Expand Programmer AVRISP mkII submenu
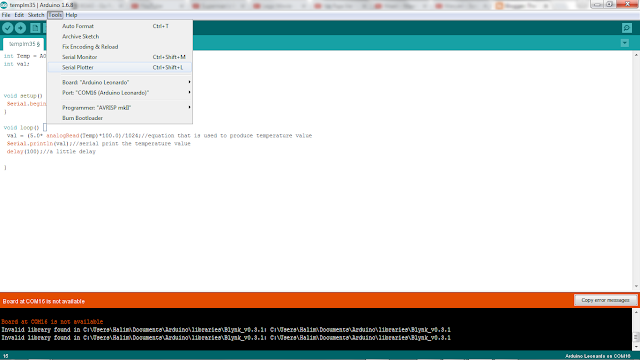 119,107
